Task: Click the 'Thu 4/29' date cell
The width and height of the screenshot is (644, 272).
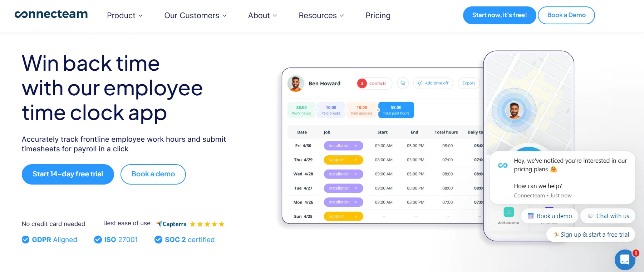Action: coord(303,160)
